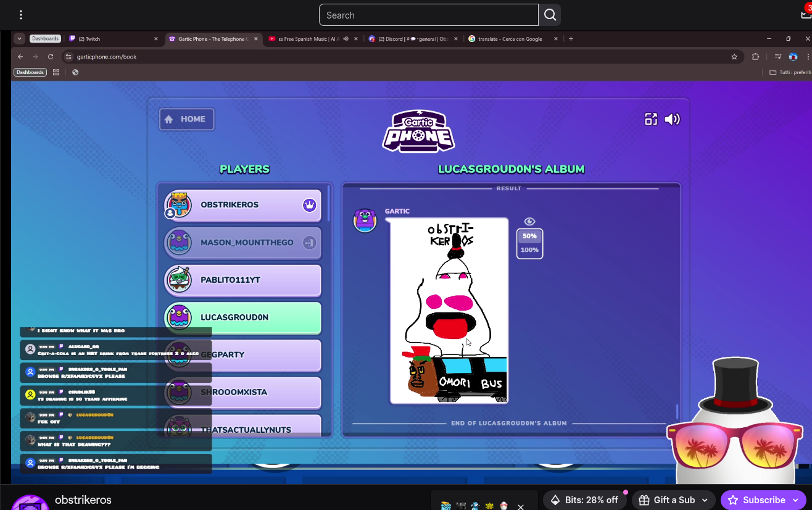The image size is (812, 510).
Task: Click the OBSTRIKEROS player avatar
Action: (179, 205)
